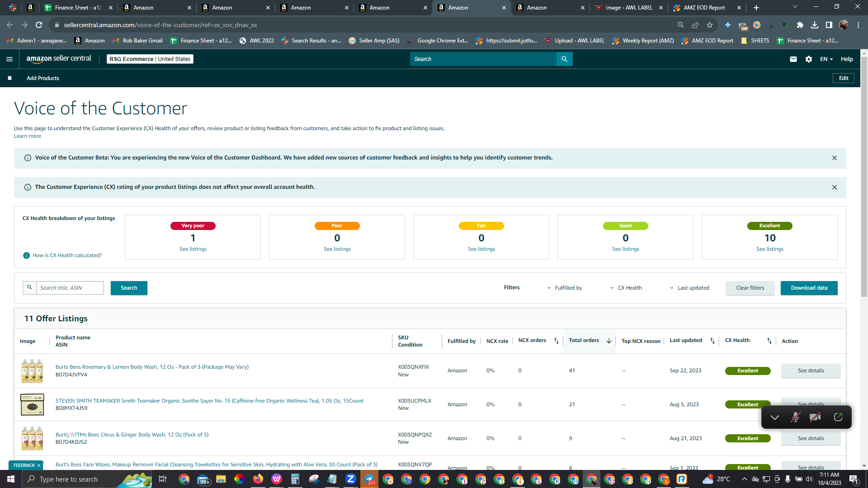
Task: Click the RSG Ecommerce account switcher
Action: (150, 59)
